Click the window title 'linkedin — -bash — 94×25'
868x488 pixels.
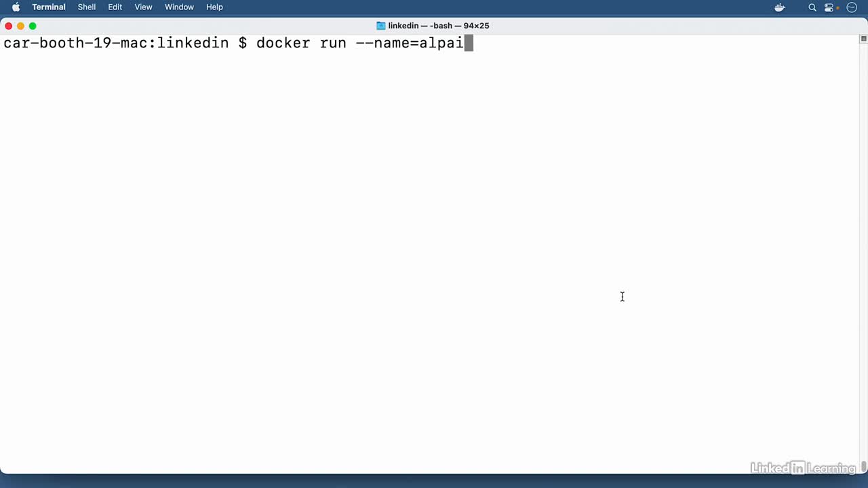point(439,26)
